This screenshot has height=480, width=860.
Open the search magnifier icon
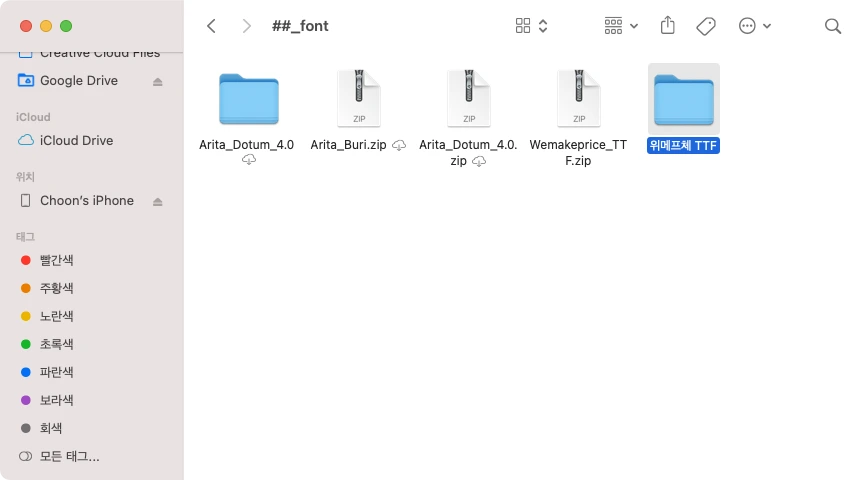pos(833,26)
